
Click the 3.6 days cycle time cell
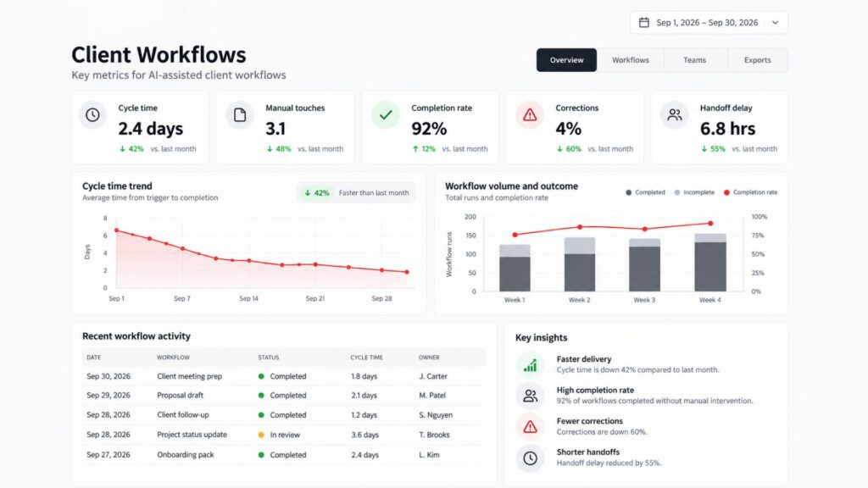(x=364, y=435)
